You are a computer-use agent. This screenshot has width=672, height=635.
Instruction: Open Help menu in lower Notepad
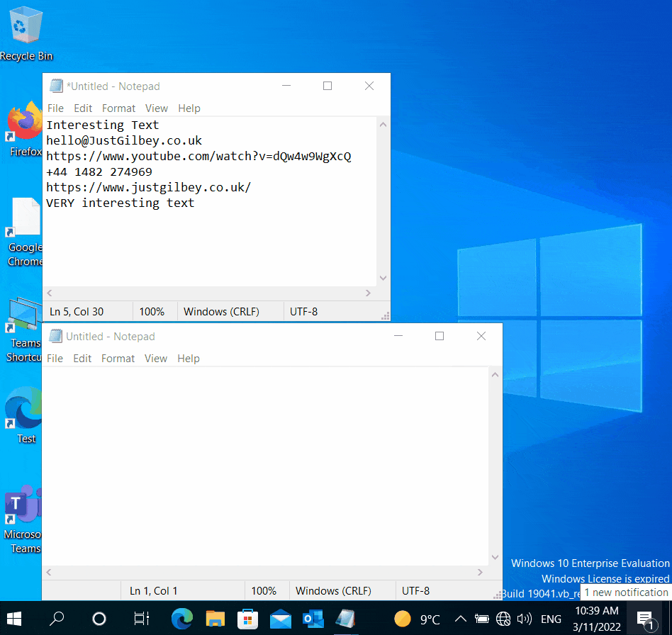189,359
